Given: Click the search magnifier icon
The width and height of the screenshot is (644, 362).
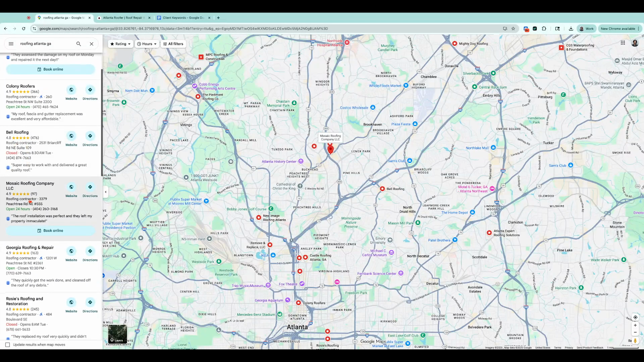Looking at the screenshot, I should [x=78, y=44].
